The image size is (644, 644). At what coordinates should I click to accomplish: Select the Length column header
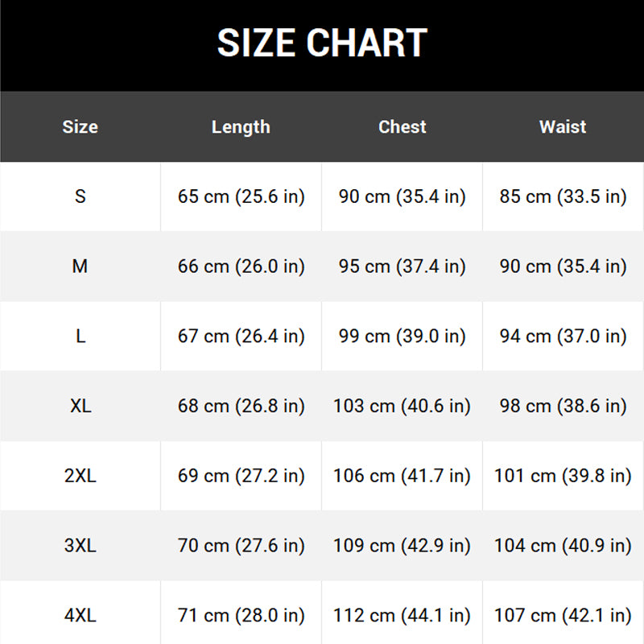click(241, 127)
